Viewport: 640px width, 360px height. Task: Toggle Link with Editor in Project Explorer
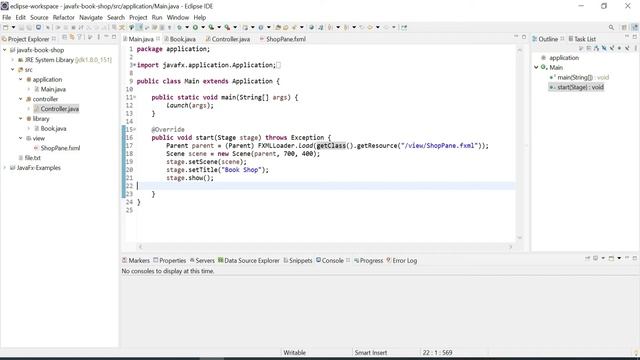pos(72,38)
